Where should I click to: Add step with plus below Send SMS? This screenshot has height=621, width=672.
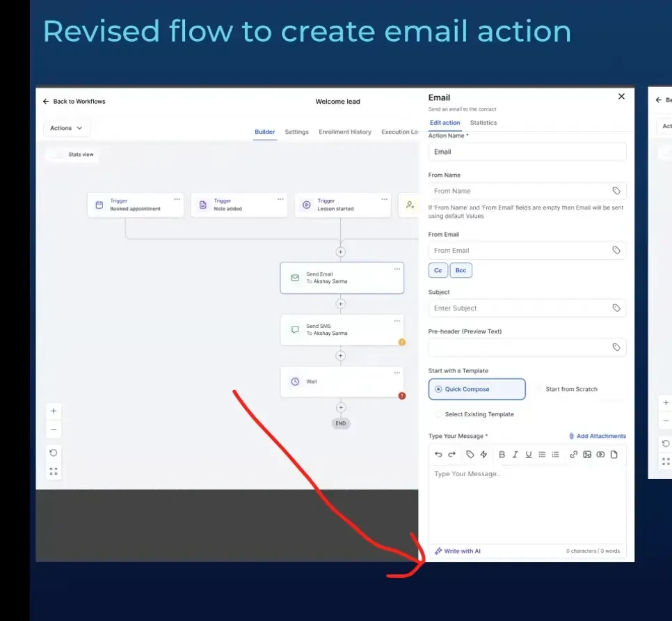(x=341, y=356)
